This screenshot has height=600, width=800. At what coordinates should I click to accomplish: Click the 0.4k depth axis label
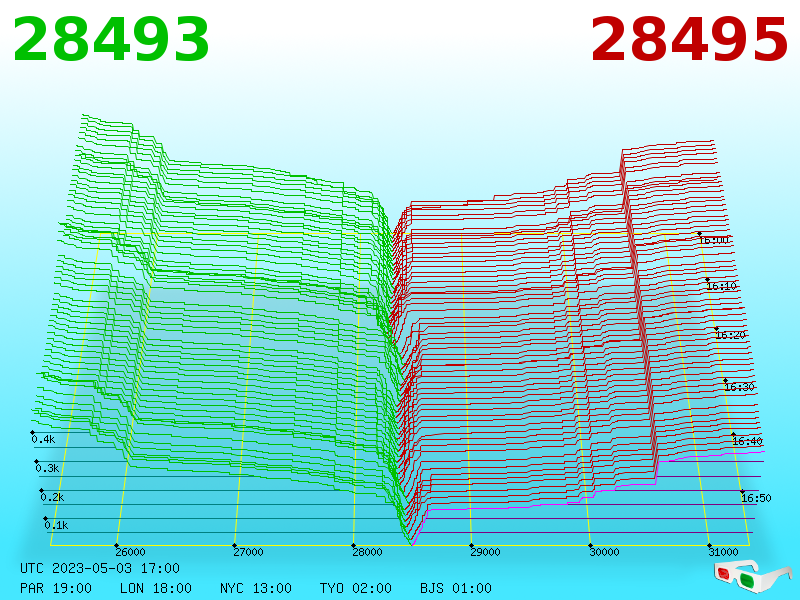point(43,439)
